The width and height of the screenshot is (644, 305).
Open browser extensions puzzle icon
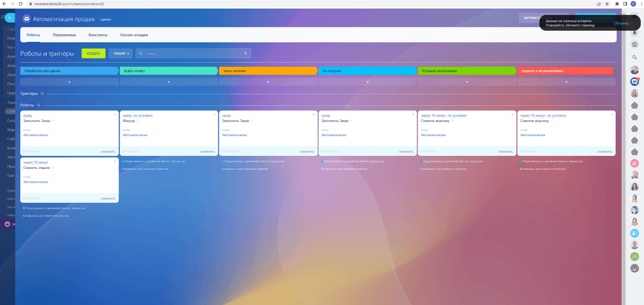(617, 3)
